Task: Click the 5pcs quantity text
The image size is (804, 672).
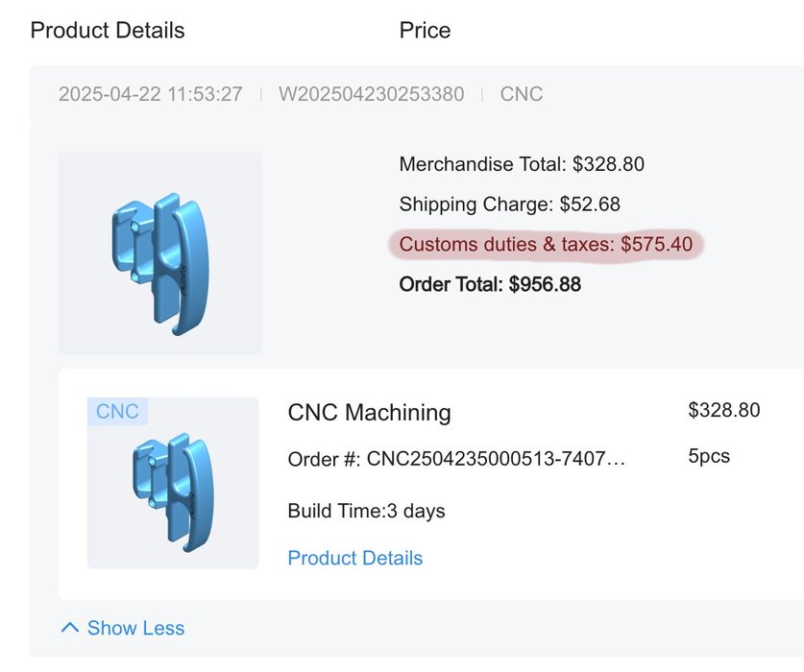Action: click(709, 456)
